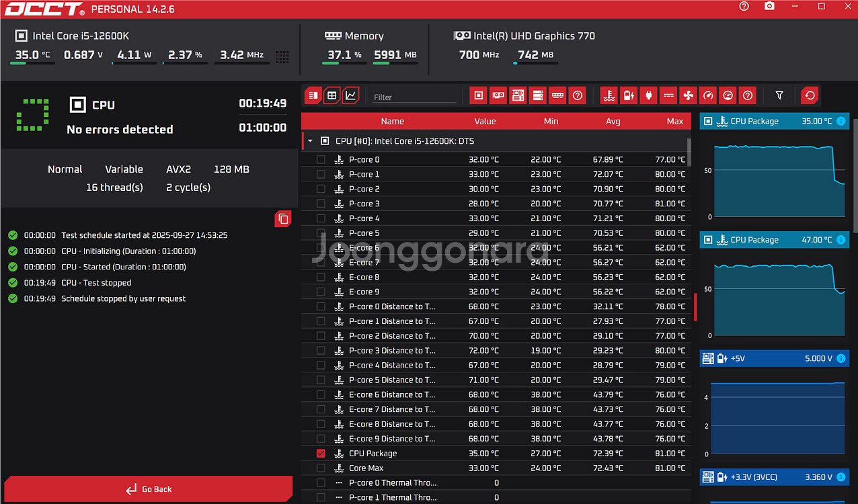This screenshot has height=504, width=858.
Task: Uncheck the CPU Package checkbox
Action: 321,454
